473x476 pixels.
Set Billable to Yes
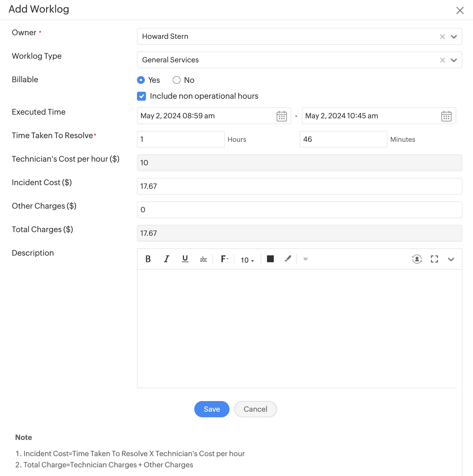point(141,80)
